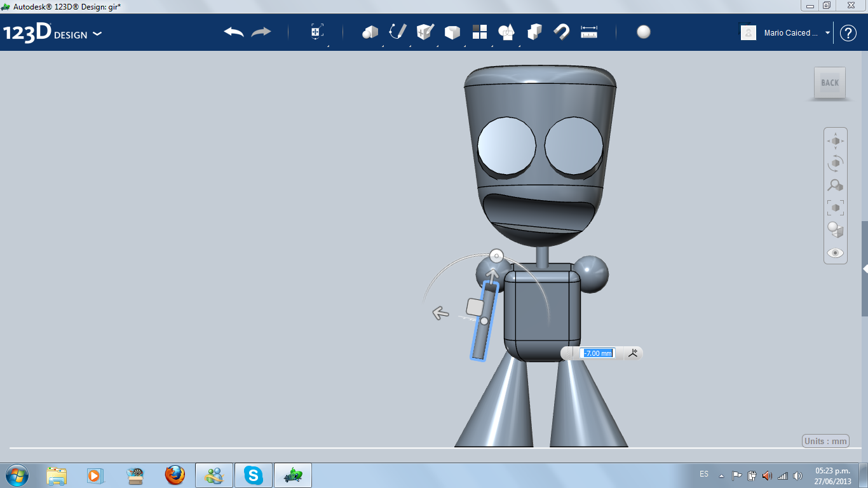Launch Windows Media Player from taskbar
The image size is (868, 488).
point(95,475)
